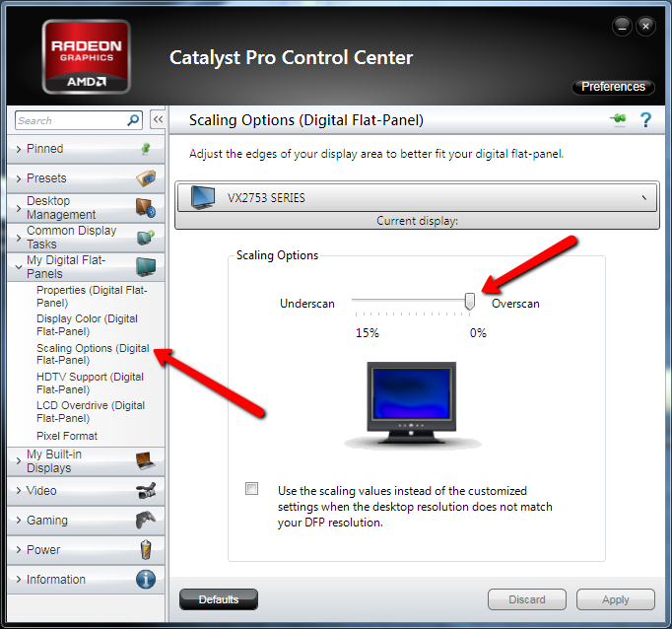Enable the use scaling values checkbox
This screenshot has height=629, width=672.
(x=253, y=489)
